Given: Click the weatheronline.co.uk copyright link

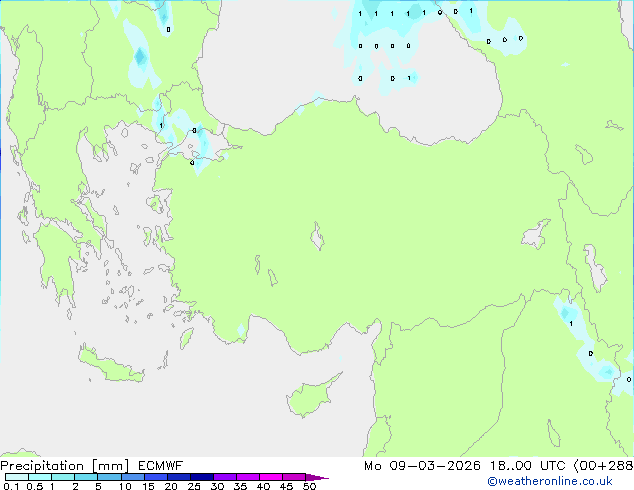Looking at the screenshot, I should tap(550, 481).
